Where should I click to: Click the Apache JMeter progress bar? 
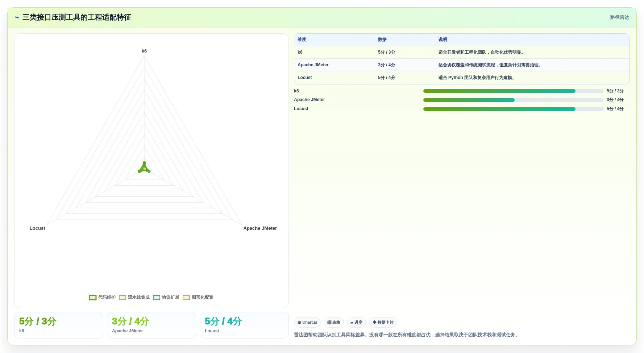click(513, 100)
